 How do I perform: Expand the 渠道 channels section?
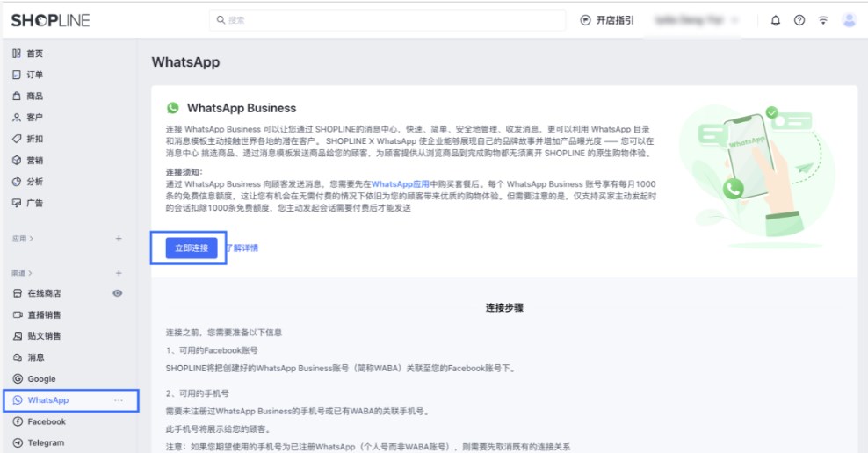22,273
